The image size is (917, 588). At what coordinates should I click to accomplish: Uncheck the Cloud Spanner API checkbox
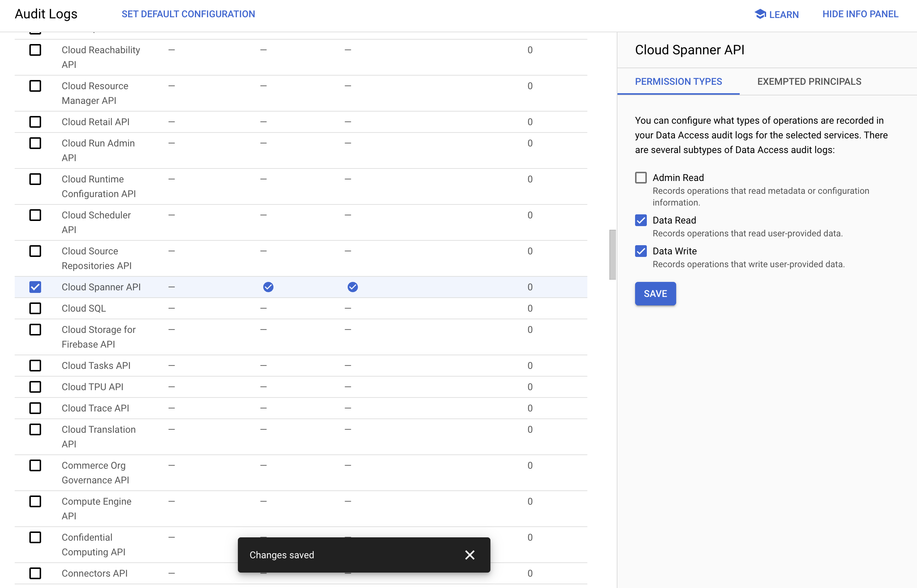click(35, 287)
